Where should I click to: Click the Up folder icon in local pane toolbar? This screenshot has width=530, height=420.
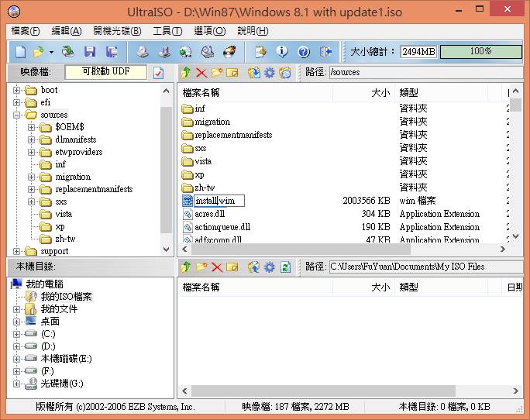[186, 267]
